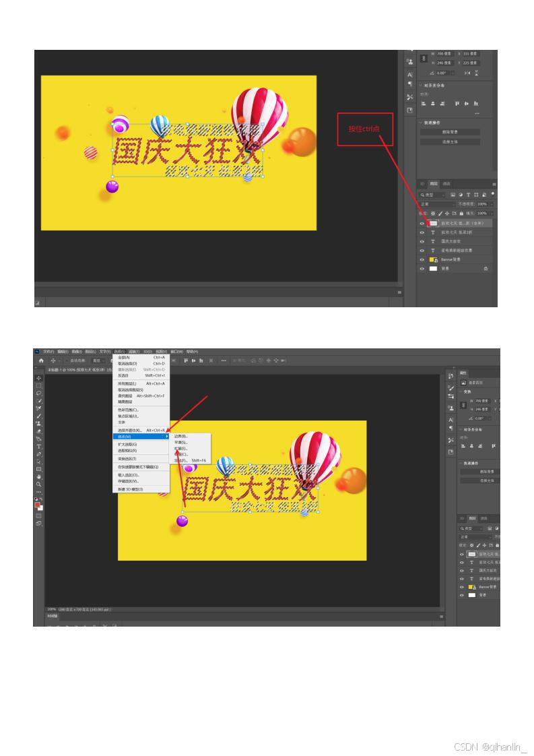534x756 pixels.
Task: Click lock image pixels brush icon in upper screenshot
Action: [440, 213]
